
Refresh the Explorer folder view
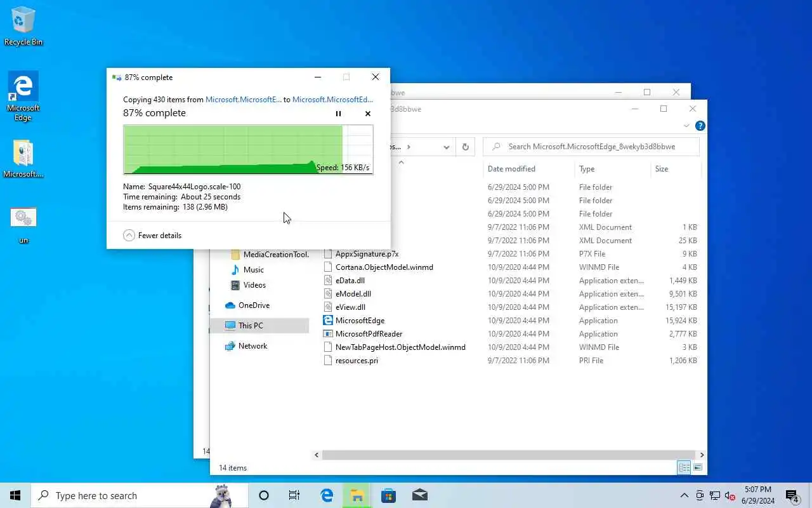(465, 147)
